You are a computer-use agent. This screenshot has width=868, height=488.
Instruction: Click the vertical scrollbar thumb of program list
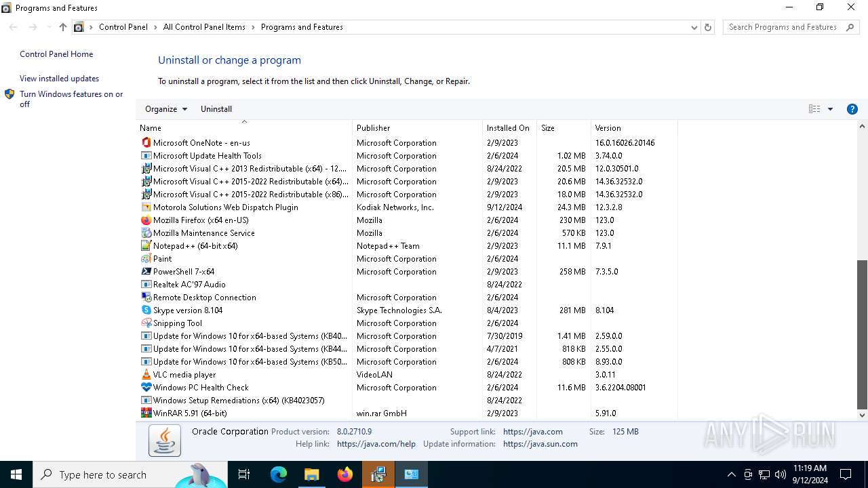pyautogui.click(x=863, y=335)
